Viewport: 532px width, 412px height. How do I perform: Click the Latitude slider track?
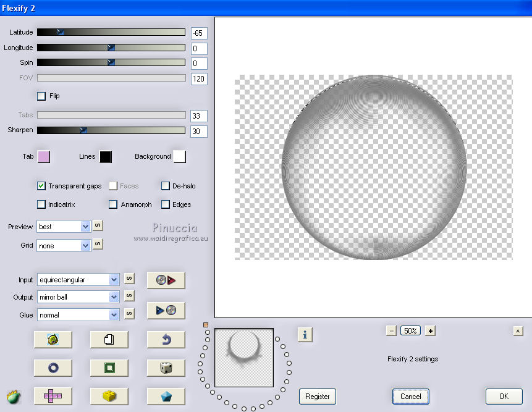pyautogui.click(x=111, y=32)
